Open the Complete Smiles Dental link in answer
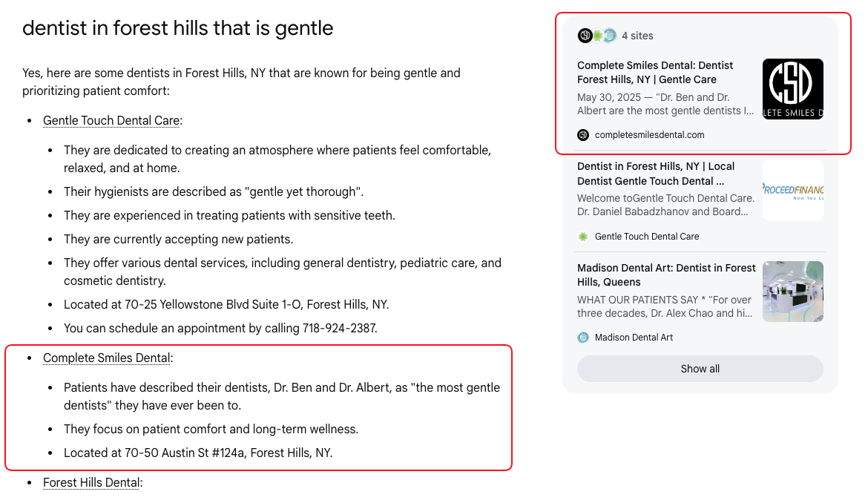The height and width of the screenshot is (503, 868). point(107,358)
